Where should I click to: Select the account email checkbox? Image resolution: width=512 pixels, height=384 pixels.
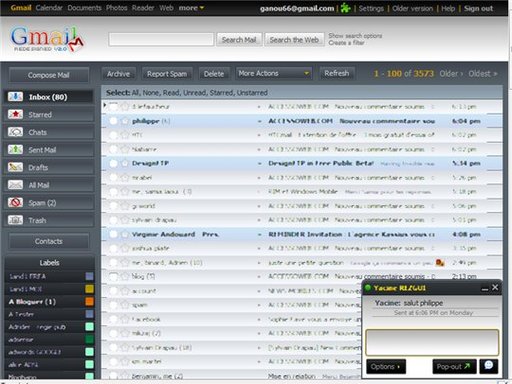tap(113, 291)
